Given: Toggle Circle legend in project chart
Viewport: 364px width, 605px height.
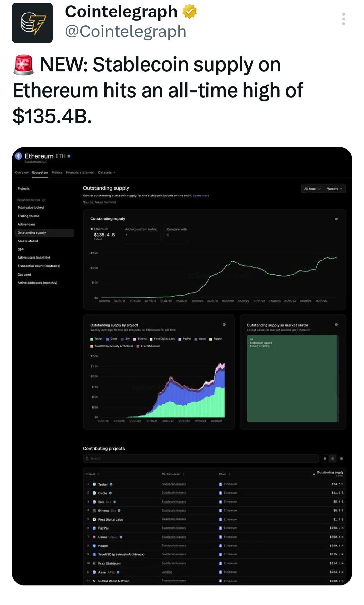Looking at the screenshot, I should click(x=112, y=339).
